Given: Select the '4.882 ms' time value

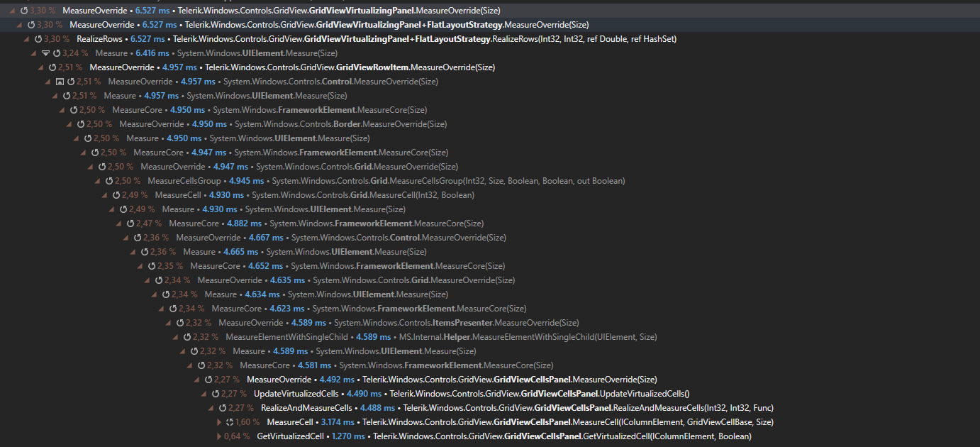Looking at the screenshot, I should (x=244, y=223).
